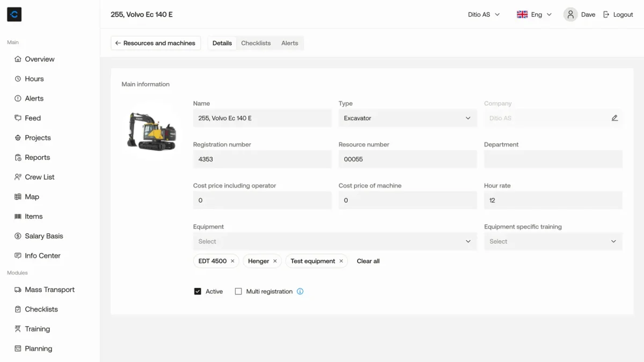This screenshot has height=362, width=644.
Task: Click the Items barcode icon
Action: coord(18,217)
